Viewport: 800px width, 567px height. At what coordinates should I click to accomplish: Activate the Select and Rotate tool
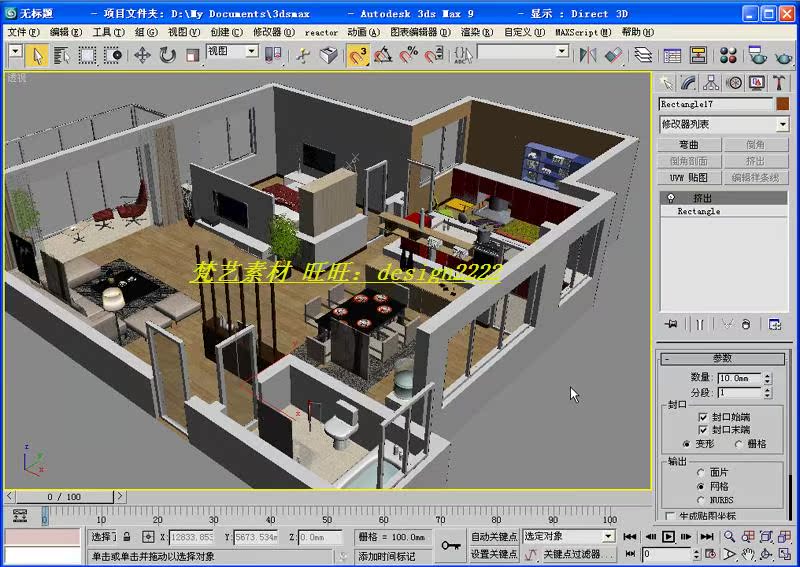point(167,55)
